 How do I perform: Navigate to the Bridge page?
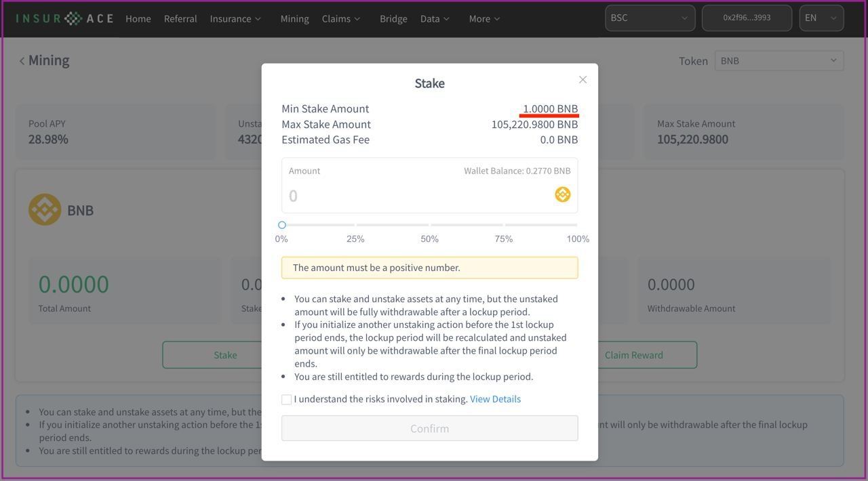click(x=393, y=19)
